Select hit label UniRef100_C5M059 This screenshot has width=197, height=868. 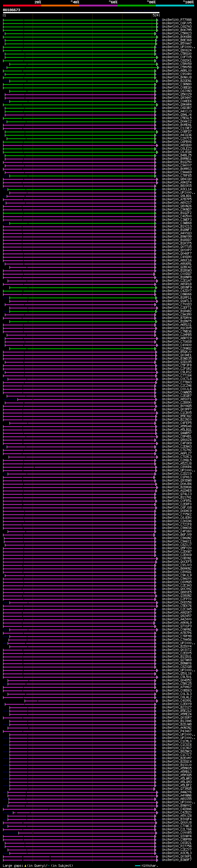tap(176, 64)
